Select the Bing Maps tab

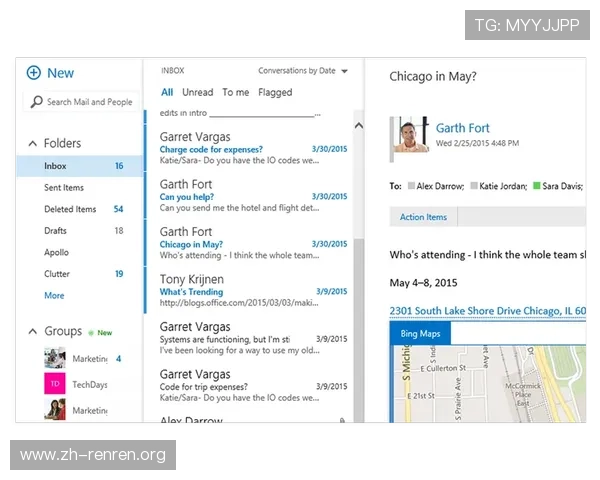420,333
